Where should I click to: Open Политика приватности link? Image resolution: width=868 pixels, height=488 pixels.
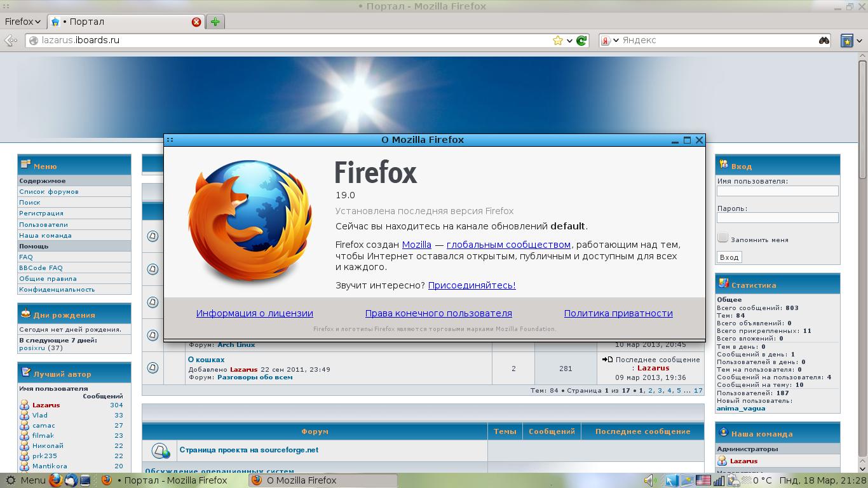[x=618, y=313]
